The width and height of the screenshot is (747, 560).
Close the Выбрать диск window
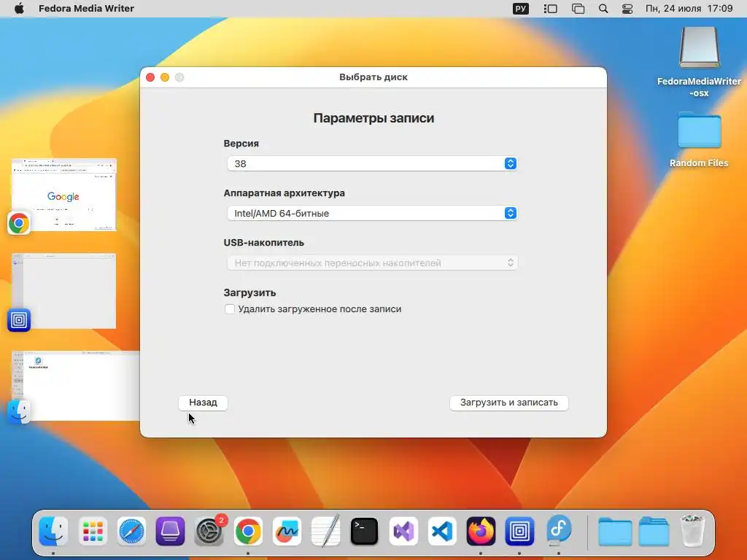click(x=150, y=77)
